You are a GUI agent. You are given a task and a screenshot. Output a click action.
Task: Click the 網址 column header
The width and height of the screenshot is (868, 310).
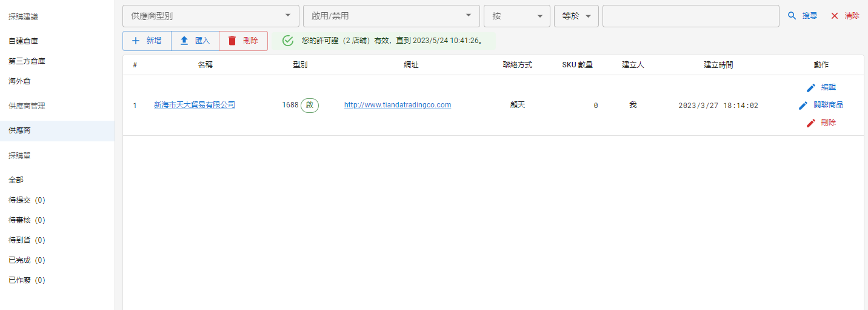pos(411,65)
